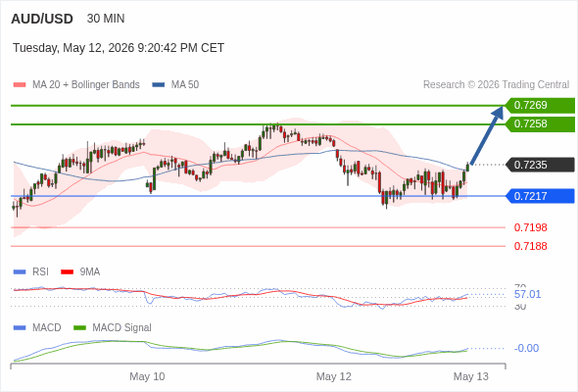This screenshot has height=392, width=578.
Task: Click the MA 50 legend label
Action: (185, 85)
